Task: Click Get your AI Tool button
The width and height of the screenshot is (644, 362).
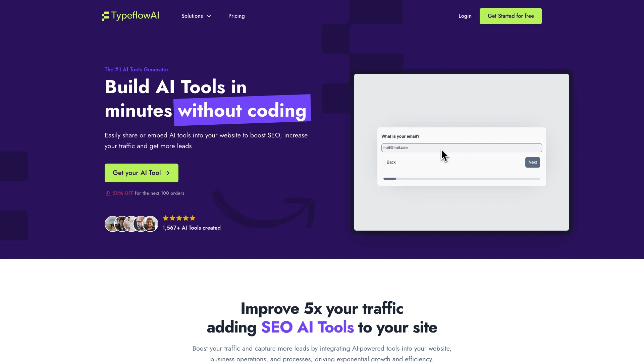Action: click(x=141, y=173)
